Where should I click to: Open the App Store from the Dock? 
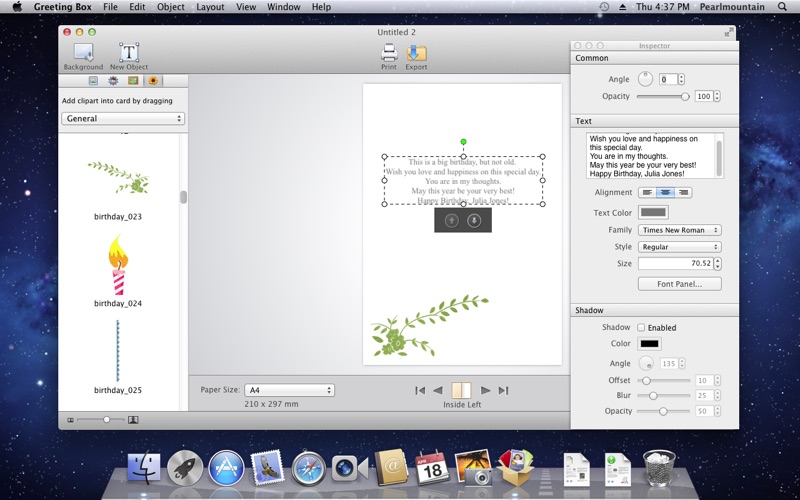point(226,468)
